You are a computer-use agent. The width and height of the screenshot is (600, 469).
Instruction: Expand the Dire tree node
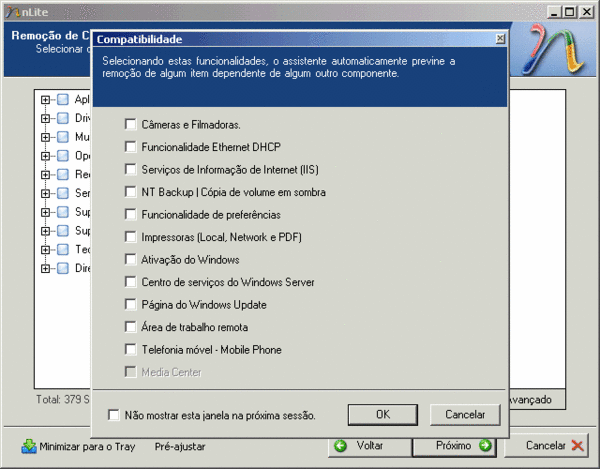(x=45, y=269)
